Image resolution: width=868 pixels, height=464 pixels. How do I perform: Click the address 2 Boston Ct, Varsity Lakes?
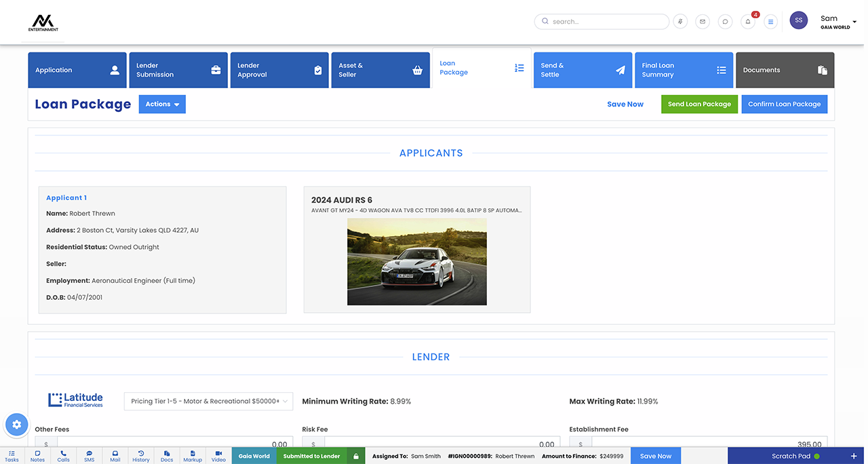(x=123, y=231)
